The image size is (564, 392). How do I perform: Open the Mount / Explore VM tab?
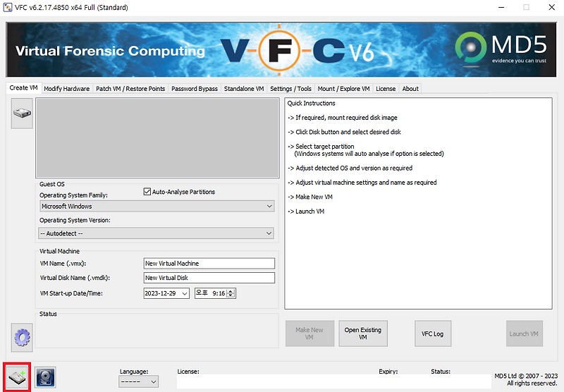[343, 88]
